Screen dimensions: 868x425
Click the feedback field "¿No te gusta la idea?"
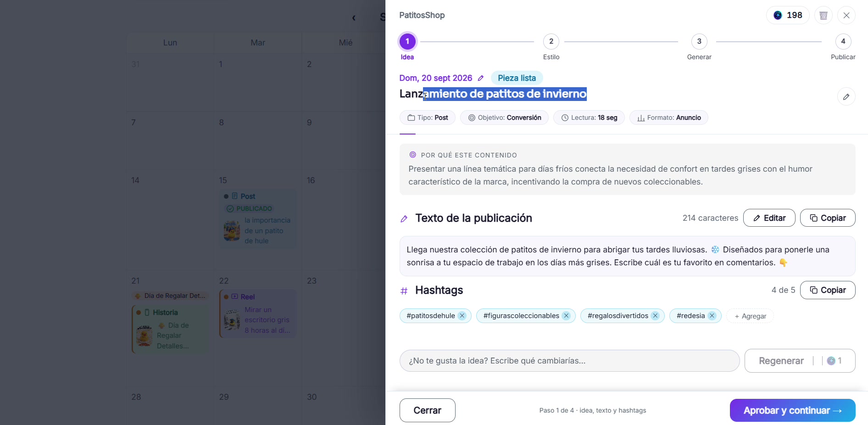pyautogui.click(x=569, y=361)
